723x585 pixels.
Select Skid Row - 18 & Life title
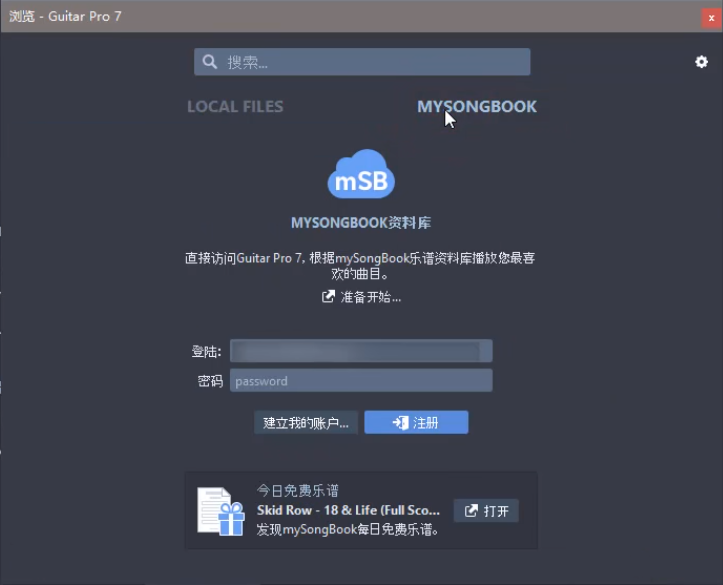click(348, 510)
